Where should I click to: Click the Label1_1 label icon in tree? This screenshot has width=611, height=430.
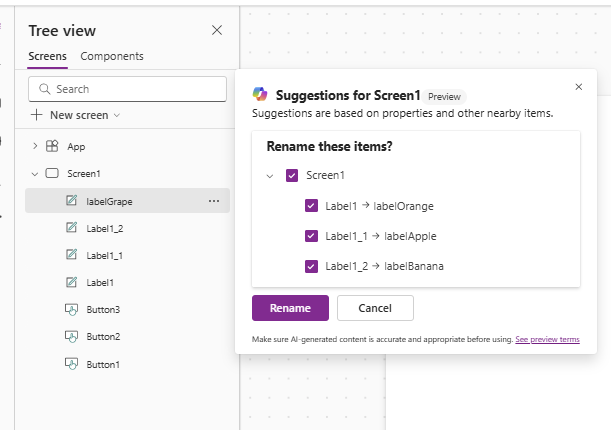tap(71, 255)
